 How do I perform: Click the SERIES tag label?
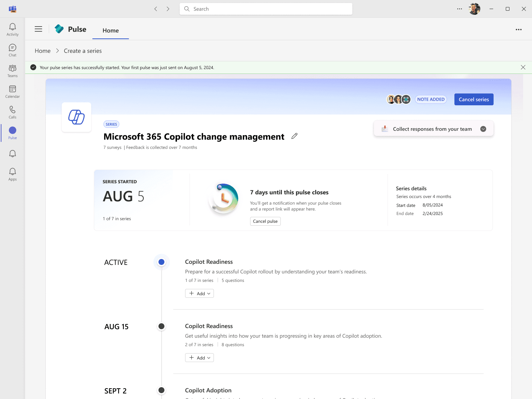point(111,125)
